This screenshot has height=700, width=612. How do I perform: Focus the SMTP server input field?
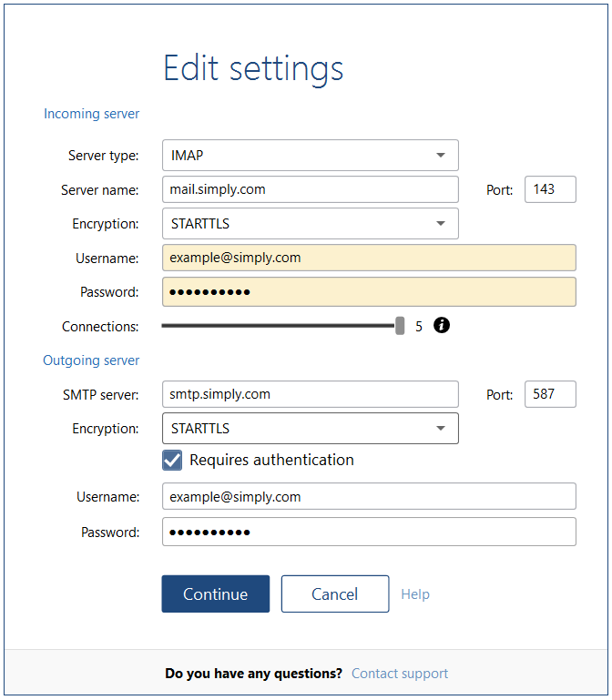point(310,394)
